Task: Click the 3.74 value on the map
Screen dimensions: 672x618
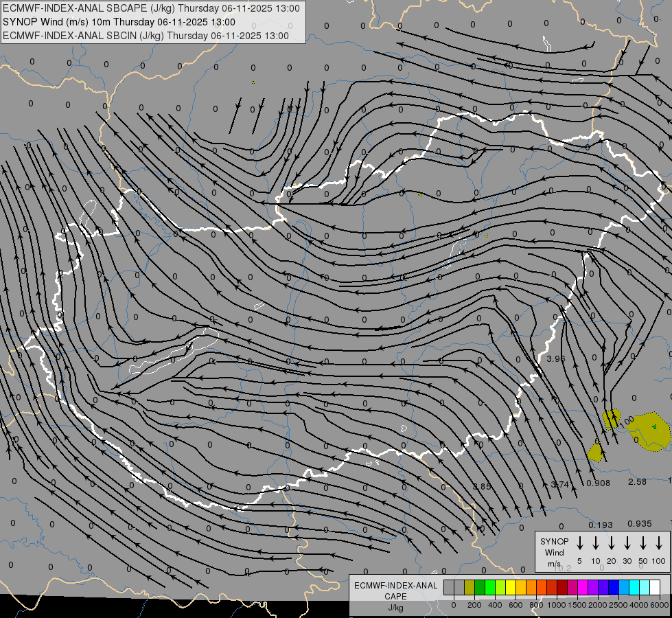Action: (x=559, y=485)
